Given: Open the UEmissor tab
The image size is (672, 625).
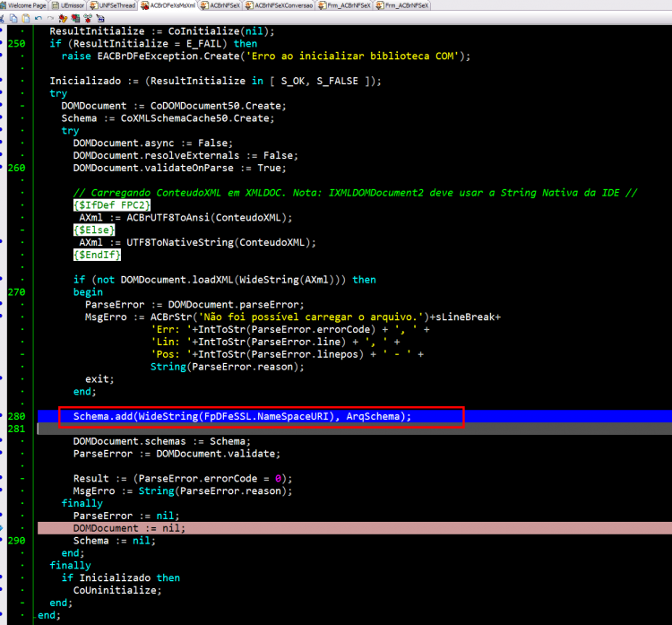Looking at the screenshot, I should pyautogui.click(x=68, y=5).
